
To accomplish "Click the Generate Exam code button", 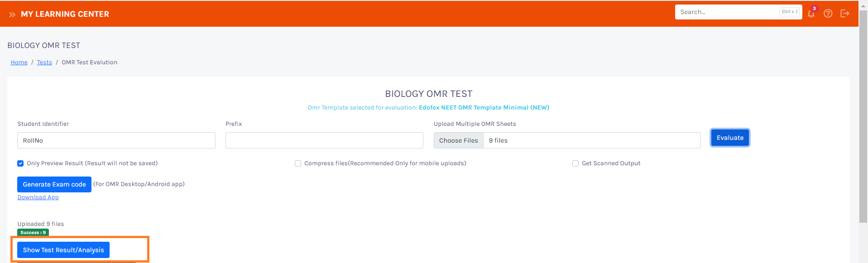I will click(54, 184).
